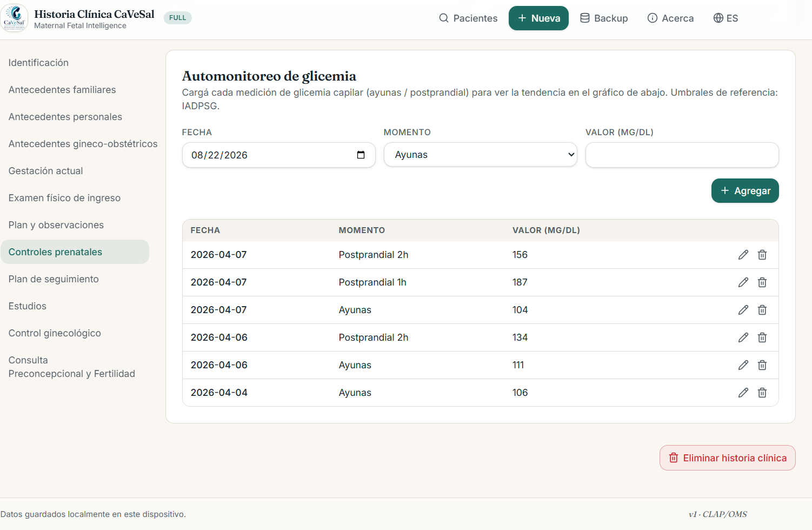Delete the Ayunas 111 measurement

pos(762,365)
